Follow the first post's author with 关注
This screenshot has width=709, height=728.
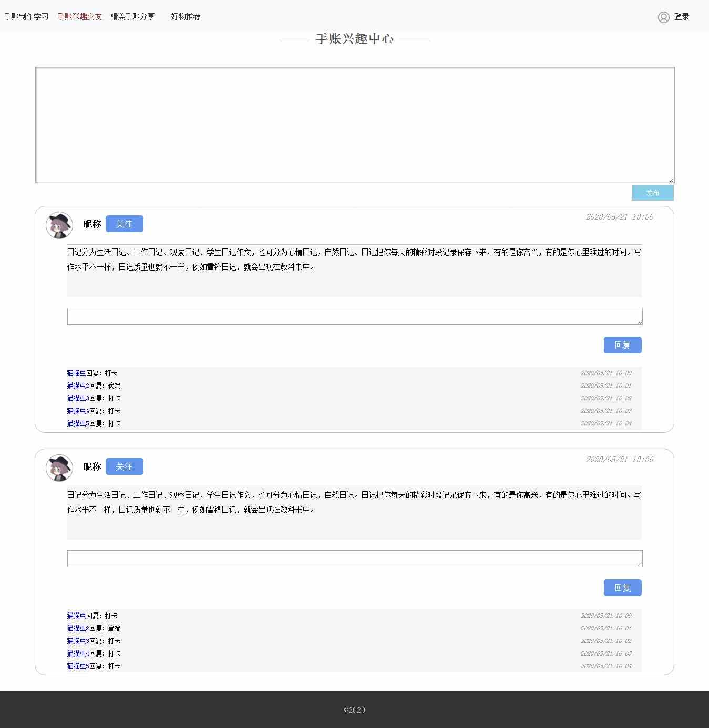click(124, 224)
